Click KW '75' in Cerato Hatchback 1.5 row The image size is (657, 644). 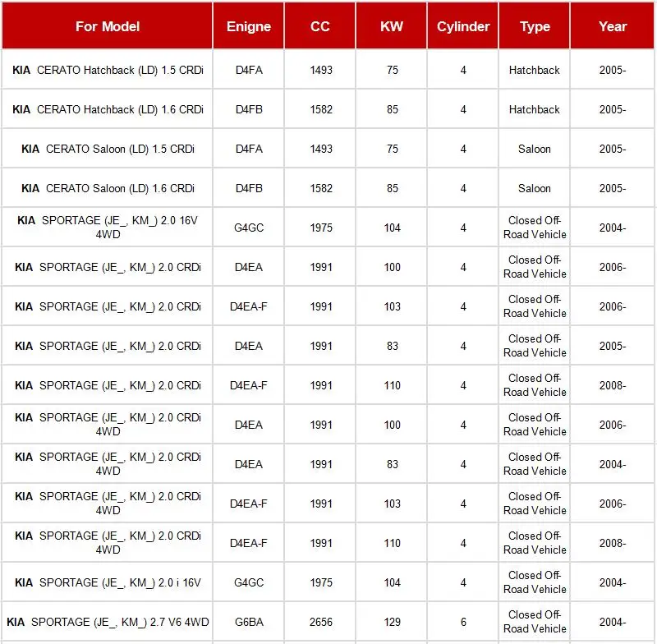[393, 70]
